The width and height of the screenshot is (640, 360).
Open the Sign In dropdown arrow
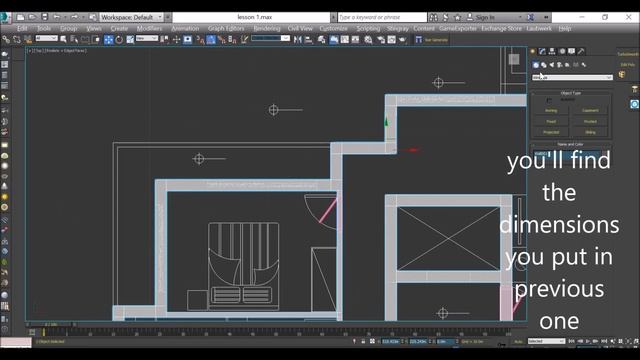click(x=520, y=18)
